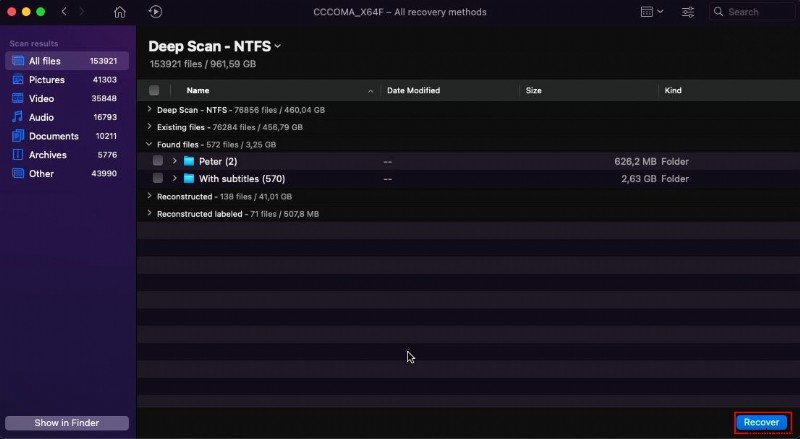Open the view mode switcher icon
Viewport: 800px width, 439px height.
[650, 12]
